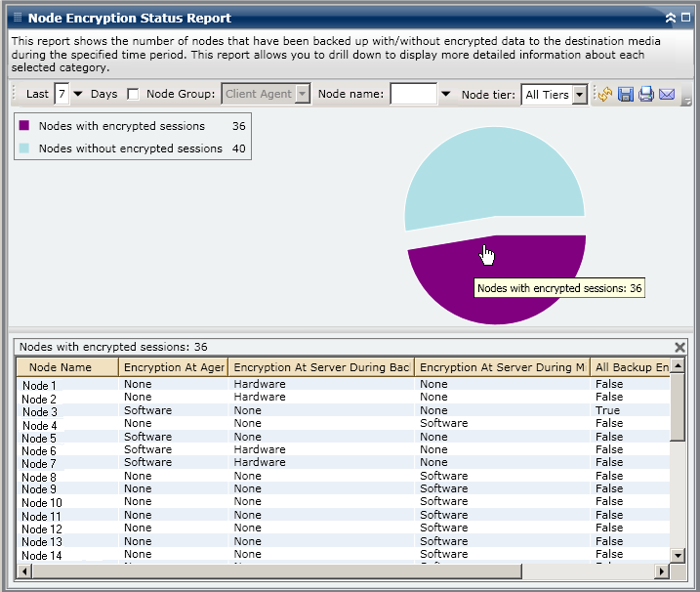Click purple swatch for Nodes with encrypted sessions
Viewport: 700px width, 592px height.
click(x=24, y=126)
